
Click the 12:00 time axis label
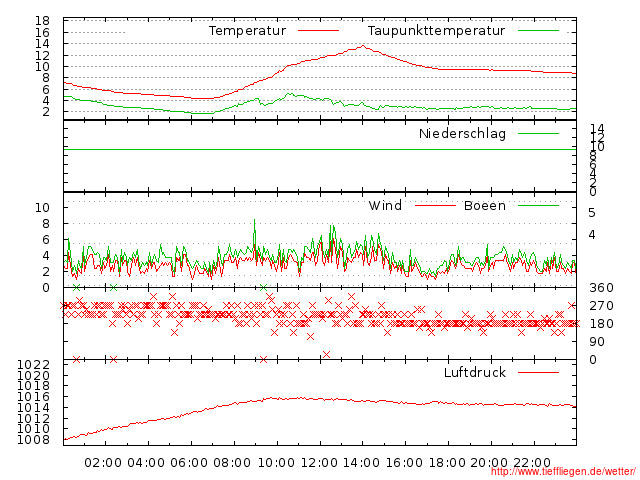pyautogui.click(x=319, y=463)
